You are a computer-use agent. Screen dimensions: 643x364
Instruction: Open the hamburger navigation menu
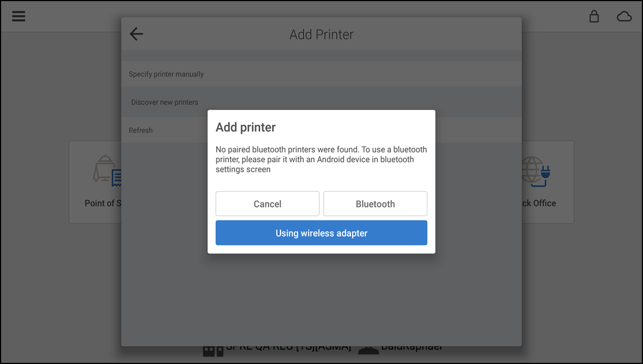click(x=18, y=16)
